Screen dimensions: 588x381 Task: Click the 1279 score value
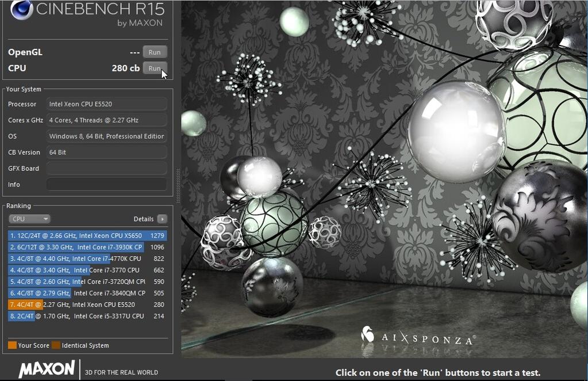point(157,236)
